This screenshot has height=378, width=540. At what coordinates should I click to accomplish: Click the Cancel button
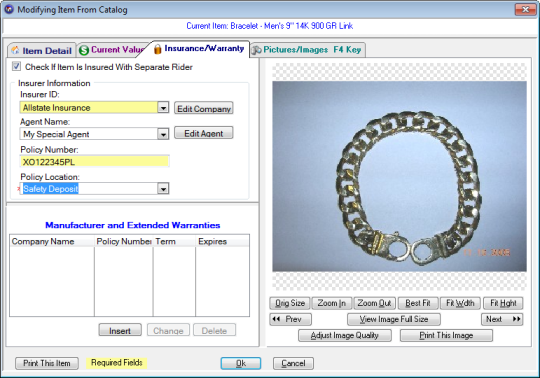293,363
